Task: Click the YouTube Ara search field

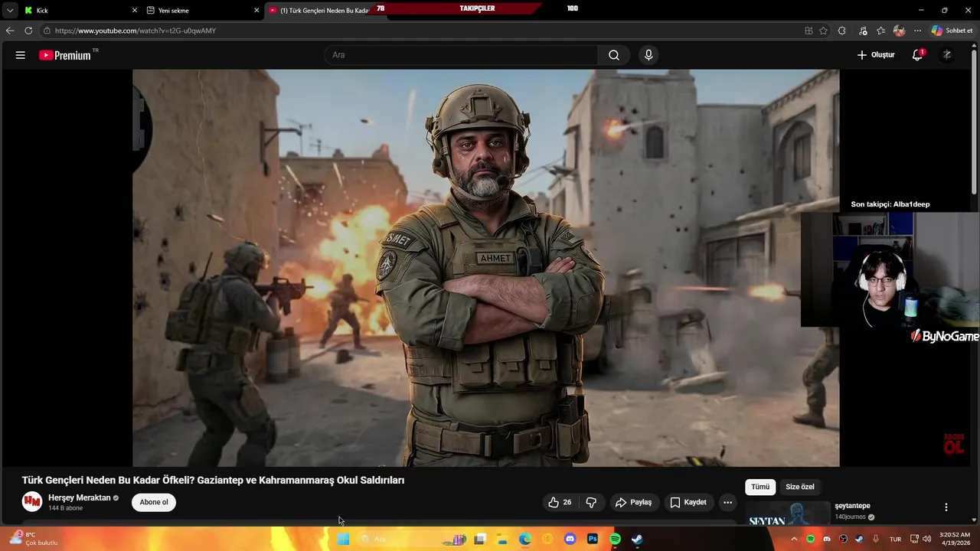Action: tap(462, 55)
